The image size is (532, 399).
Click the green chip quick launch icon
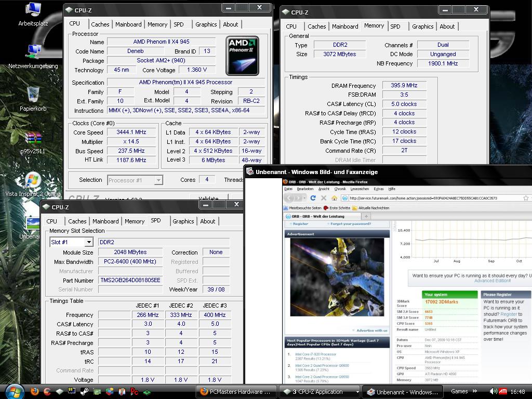coord(147,392)
